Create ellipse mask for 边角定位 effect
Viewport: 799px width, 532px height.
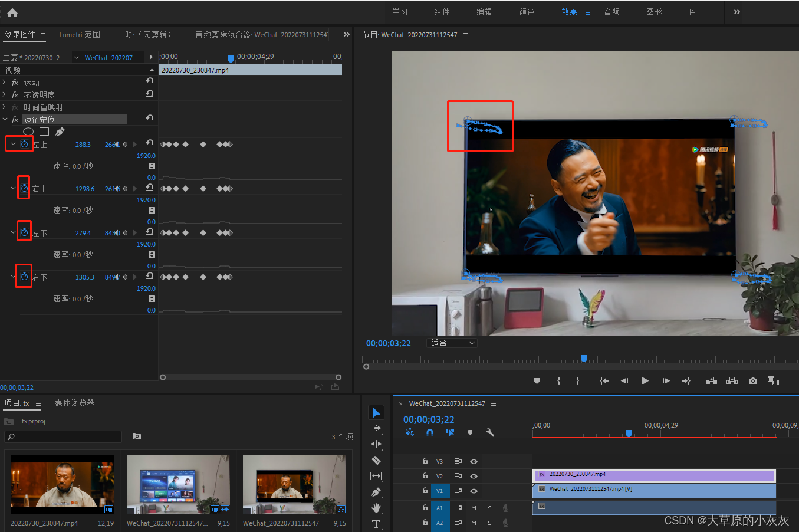tap(28, 132)
